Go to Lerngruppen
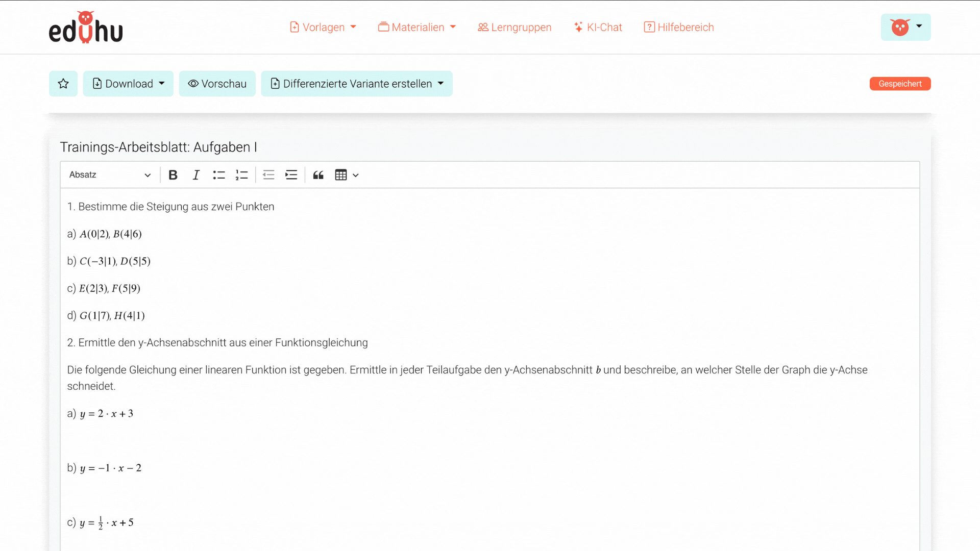980x551 pixels. [x=514, y=27]
